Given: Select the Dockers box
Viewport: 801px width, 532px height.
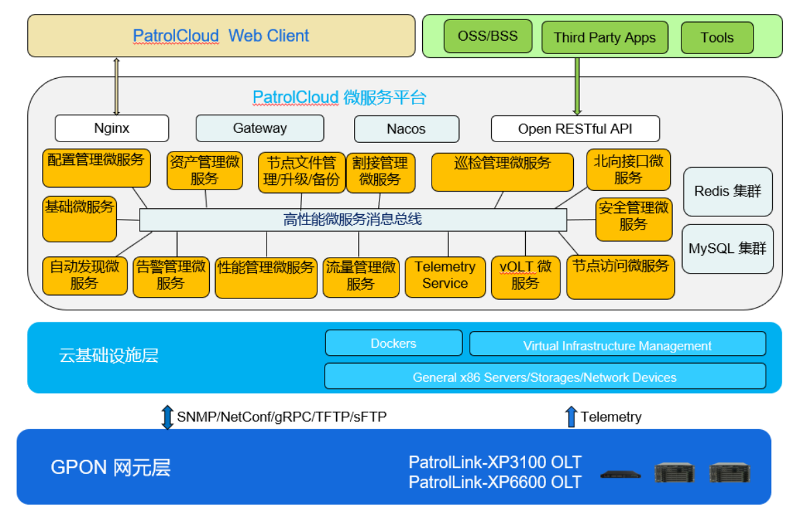Looking at the screenshot, I should click(394, 343).
